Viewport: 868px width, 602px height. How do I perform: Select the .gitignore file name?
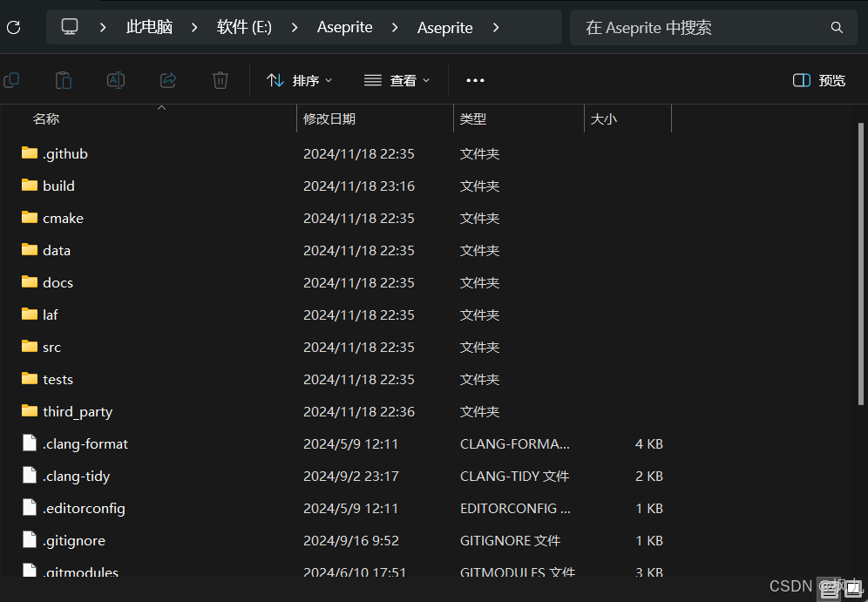[74, 541]
